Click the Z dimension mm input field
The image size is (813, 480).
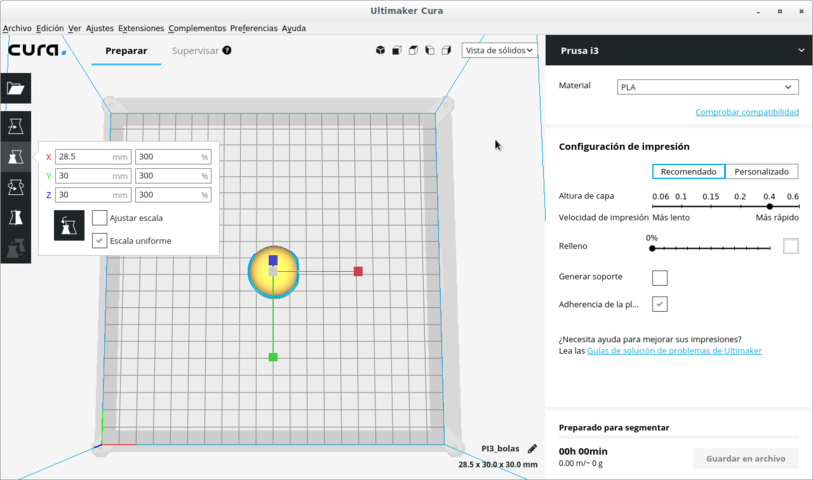93,195
